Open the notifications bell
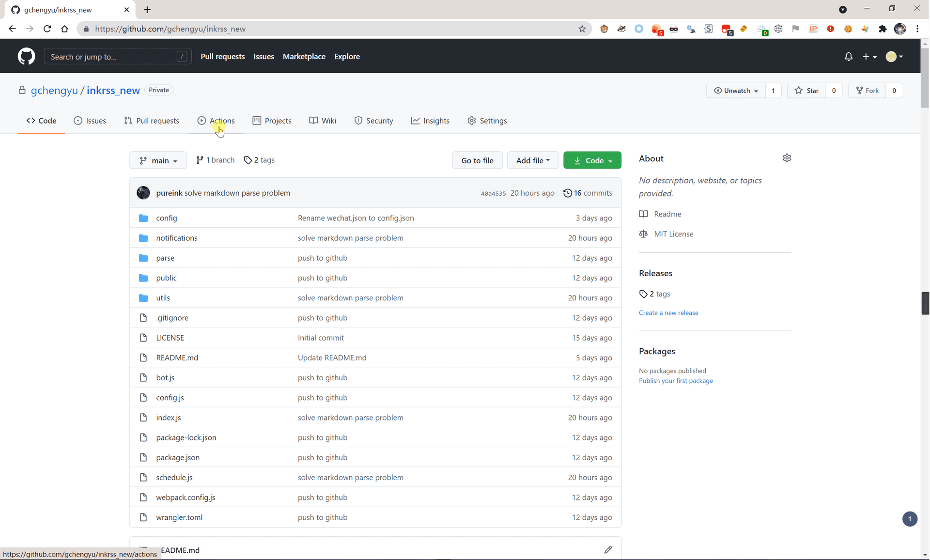 [848, 57]
